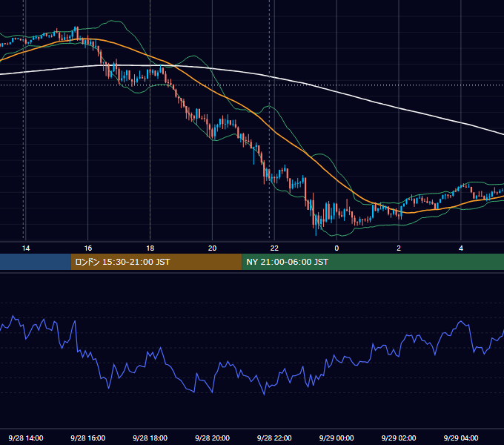This screenshot has height=445, width=504.
Task: Click the upper time axis label 14
Action: pyautogui.click(x=26, y=248)
